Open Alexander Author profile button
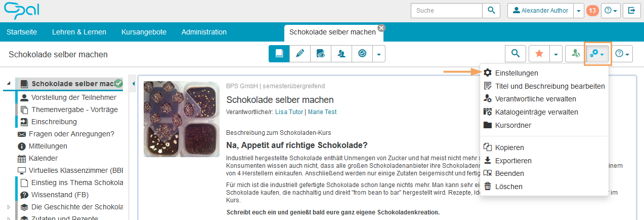Viewport: 644px width, 220px height. coord(540,10)
